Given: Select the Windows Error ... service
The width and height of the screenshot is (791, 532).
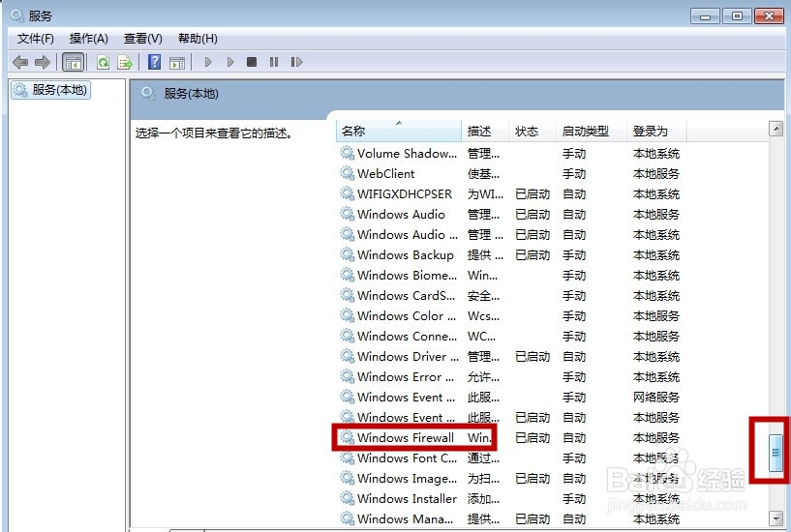Looking at the screenshot, I should coord(509,377).
